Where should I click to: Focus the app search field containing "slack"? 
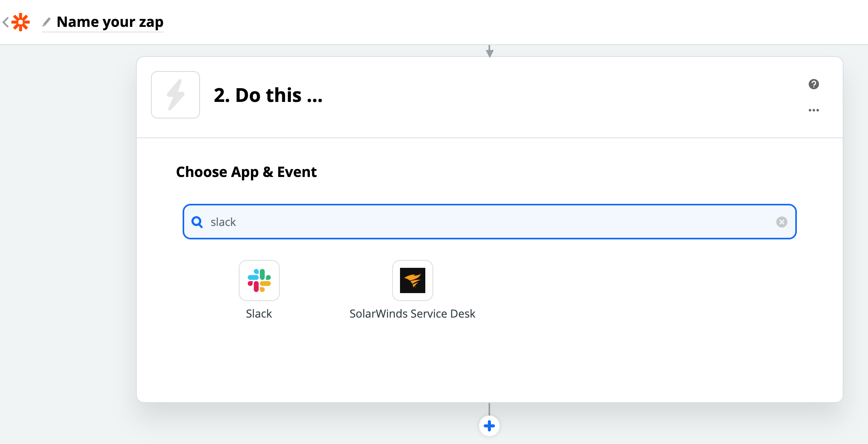(474, 222)
